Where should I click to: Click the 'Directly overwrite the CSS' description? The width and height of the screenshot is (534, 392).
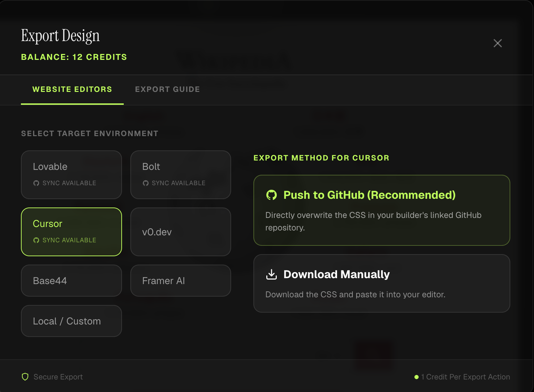[x=373, y=221]
